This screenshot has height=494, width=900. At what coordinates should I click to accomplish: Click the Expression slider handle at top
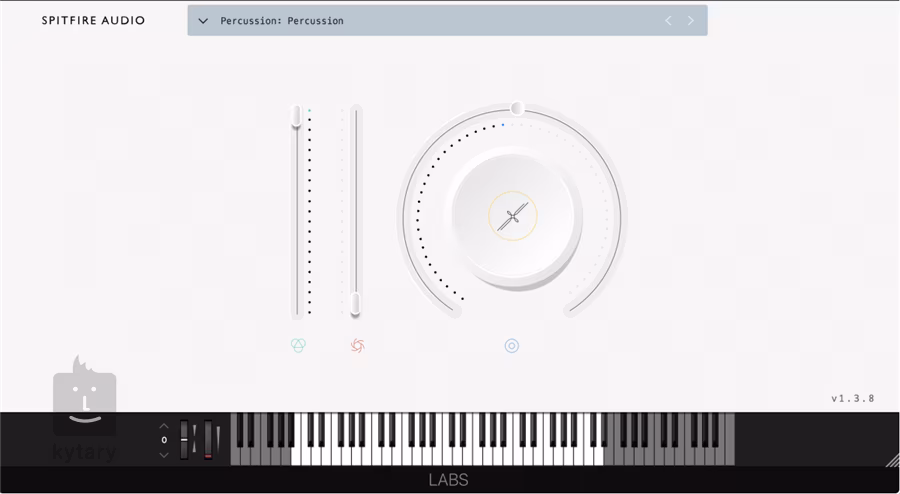click(x=296, y=116)
